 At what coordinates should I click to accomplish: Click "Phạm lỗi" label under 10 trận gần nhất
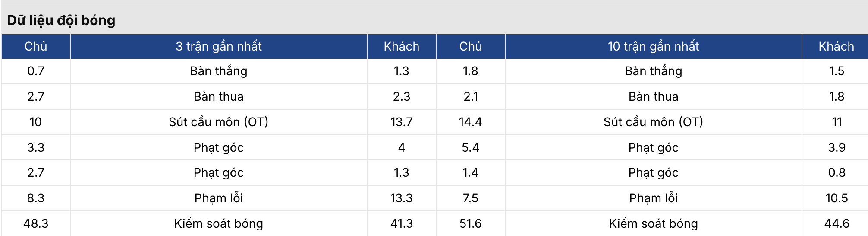tap(653, 198)
